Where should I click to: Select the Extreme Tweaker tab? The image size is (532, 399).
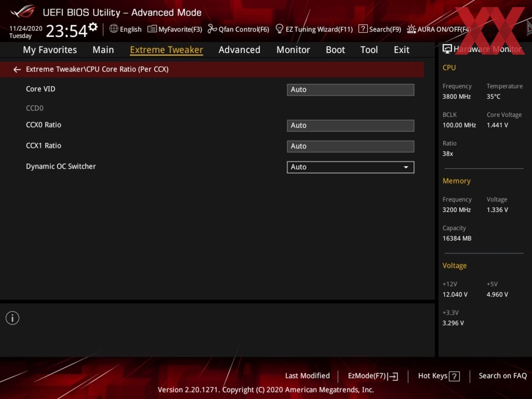tap(166, 50)
